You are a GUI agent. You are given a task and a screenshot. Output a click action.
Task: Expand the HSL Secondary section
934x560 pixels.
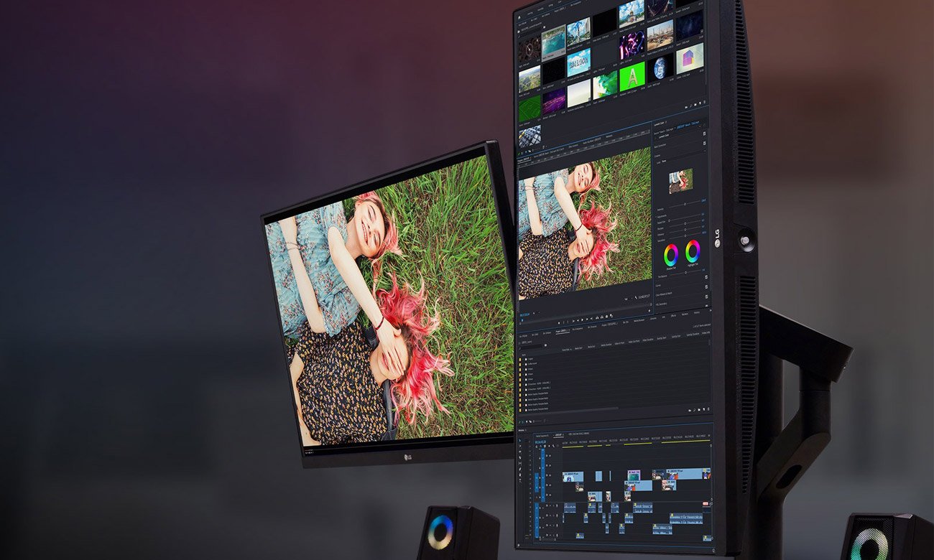[x=661, y=303]
